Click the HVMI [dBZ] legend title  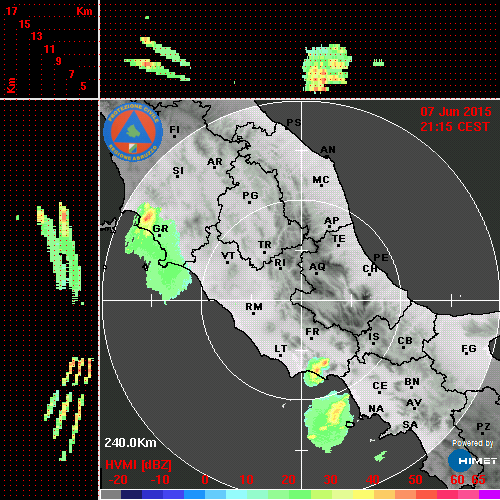[x=138, y=465]
